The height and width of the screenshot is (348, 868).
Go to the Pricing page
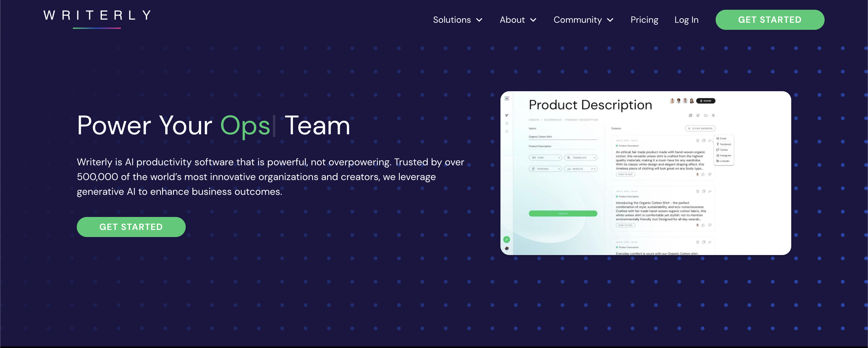tap(644, 20)
